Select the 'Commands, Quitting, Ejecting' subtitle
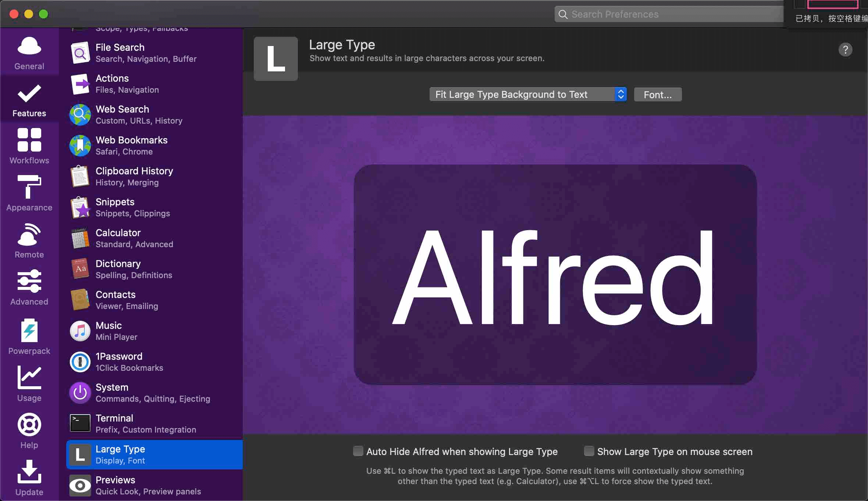Viewport: 868px width, 501px height. (x=153, y=399)
